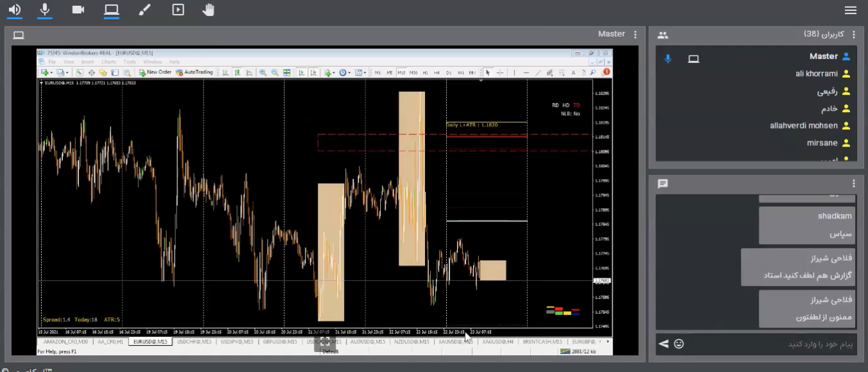Mute the speaker audio in the top bar
Viewport: 868px width, 372px height.
click(x=14, y=10)
